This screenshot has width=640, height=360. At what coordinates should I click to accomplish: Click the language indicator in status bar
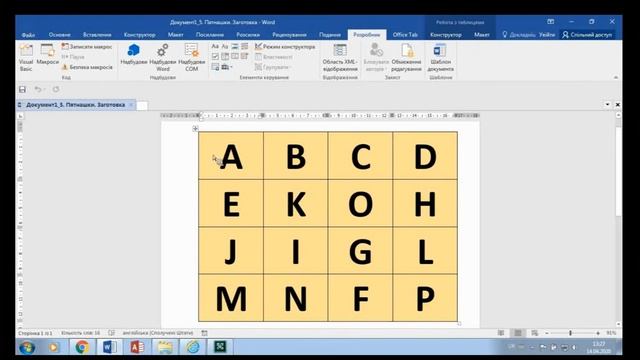coord(158,333)
